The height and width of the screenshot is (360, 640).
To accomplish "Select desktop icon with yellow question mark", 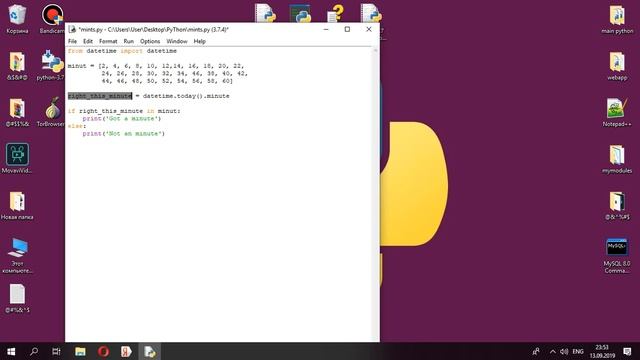I will pos(336,13).
